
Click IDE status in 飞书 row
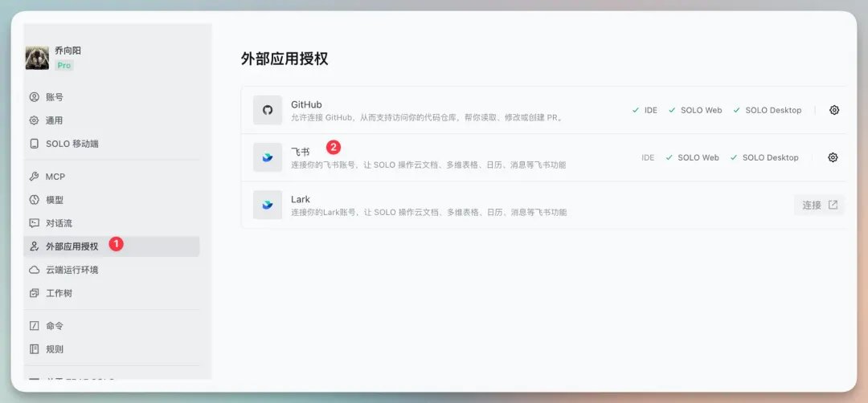point(648,157)
